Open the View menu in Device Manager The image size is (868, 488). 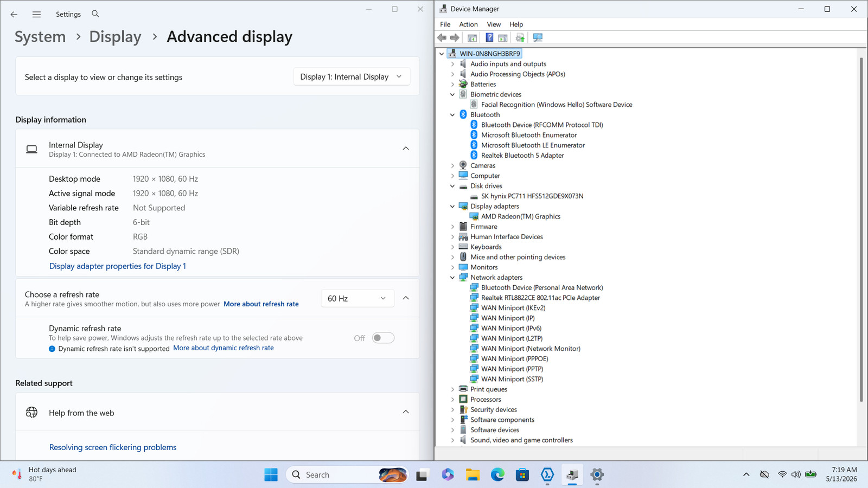click(x=494, y=24)
